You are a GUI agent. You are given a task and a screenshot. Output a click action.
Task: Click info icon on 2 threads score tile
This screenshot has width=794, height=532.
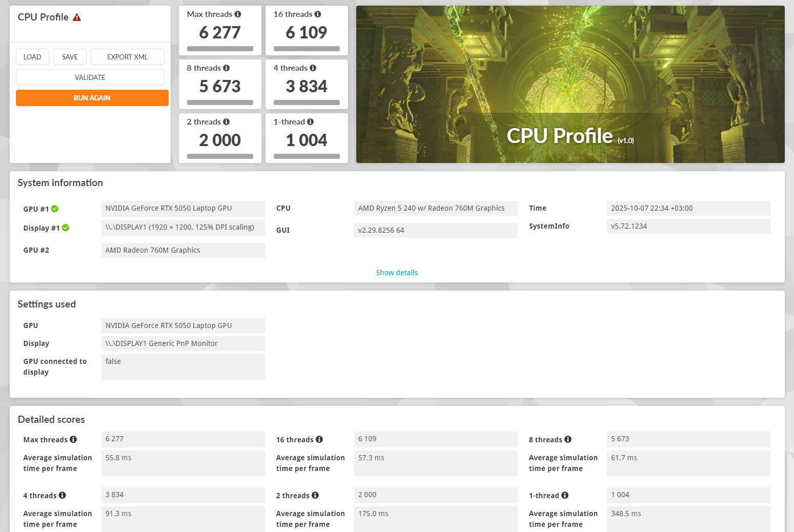(227, 122)
